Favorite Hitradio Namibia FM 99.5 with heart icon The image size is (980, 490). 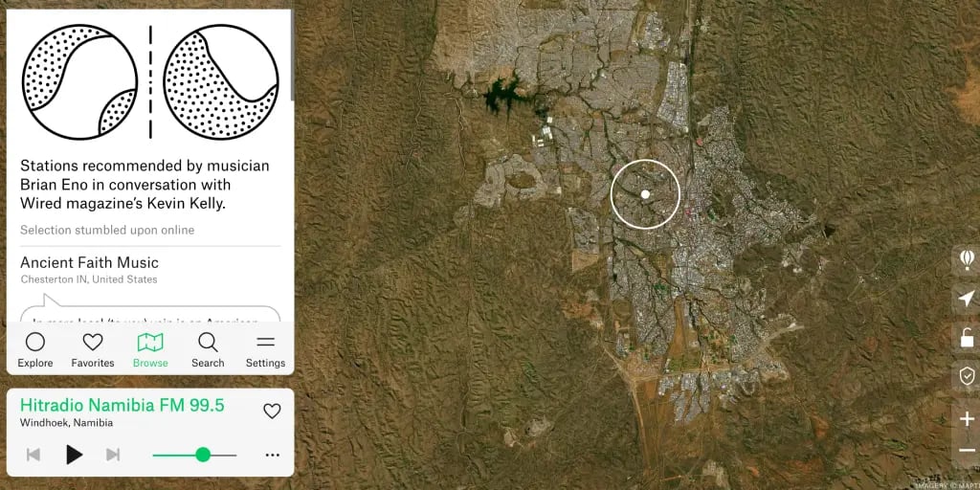(x=272, y=411)
